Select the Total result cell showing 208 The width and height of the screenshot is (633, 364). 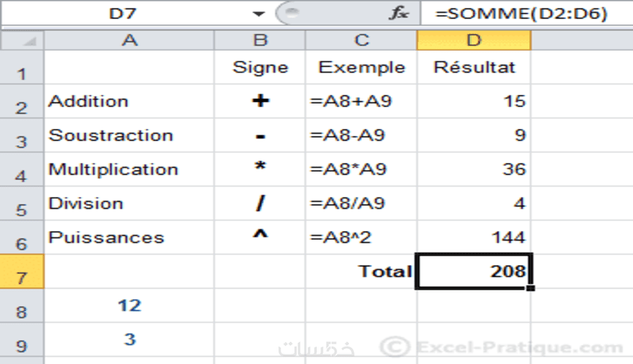tap(473, 271)
